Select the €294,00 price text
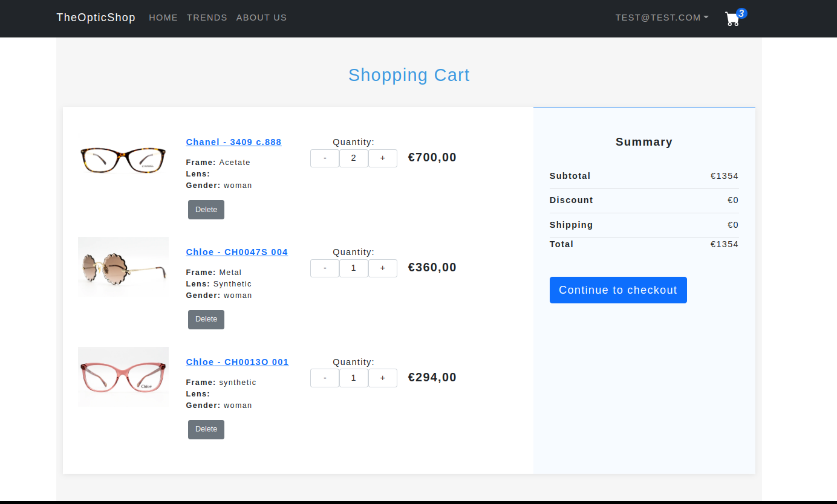 (x=432, y=378)
